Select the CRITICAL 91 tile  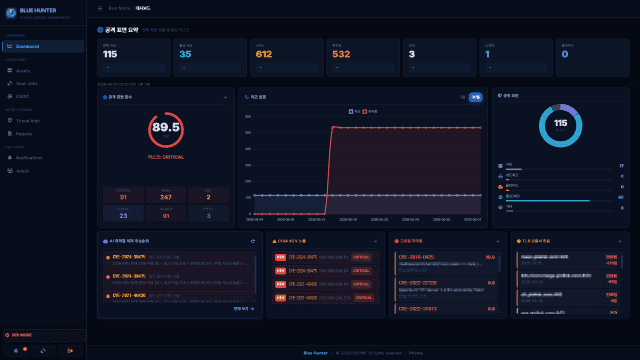click(x=123, y=195)
